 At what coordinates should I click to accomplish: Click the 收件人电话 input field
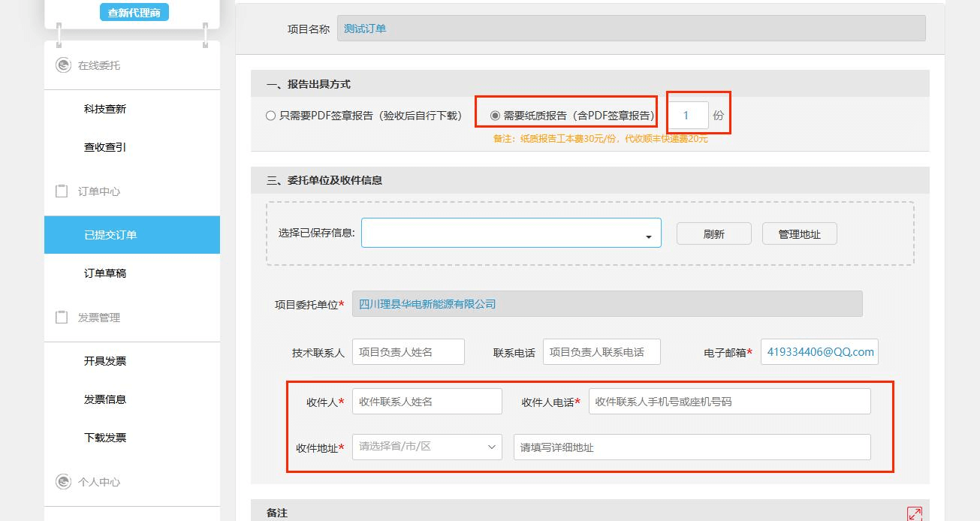729,402
